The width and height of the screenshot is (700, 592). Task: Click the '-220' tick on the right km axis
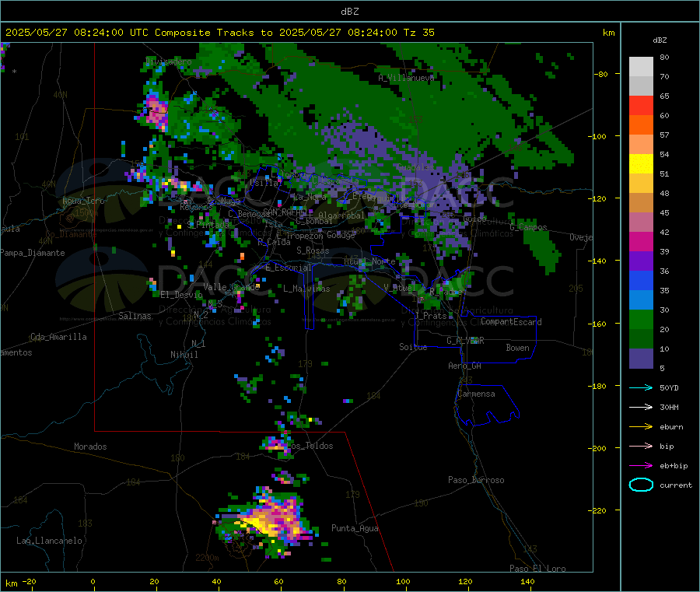coord(599,510)
